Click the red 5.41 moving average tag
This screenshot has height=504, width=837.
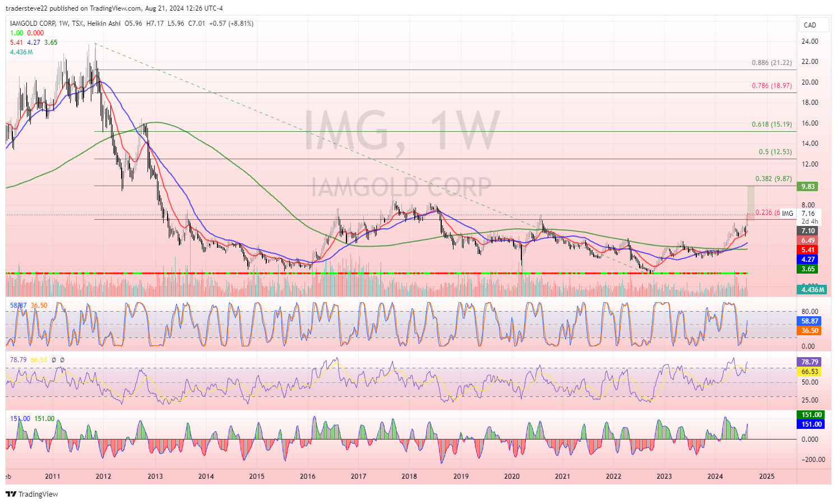(x=808, y=250)
